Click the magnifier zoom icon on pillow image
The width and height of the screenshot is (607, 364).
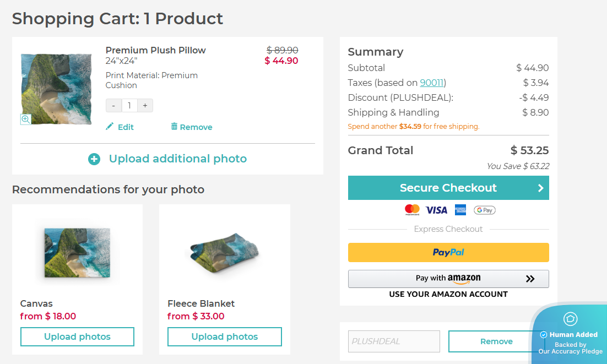pos(25,119)
